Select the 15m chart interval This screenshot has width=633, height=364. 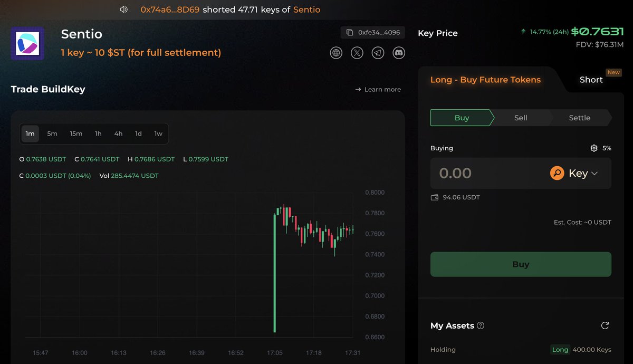76,133
